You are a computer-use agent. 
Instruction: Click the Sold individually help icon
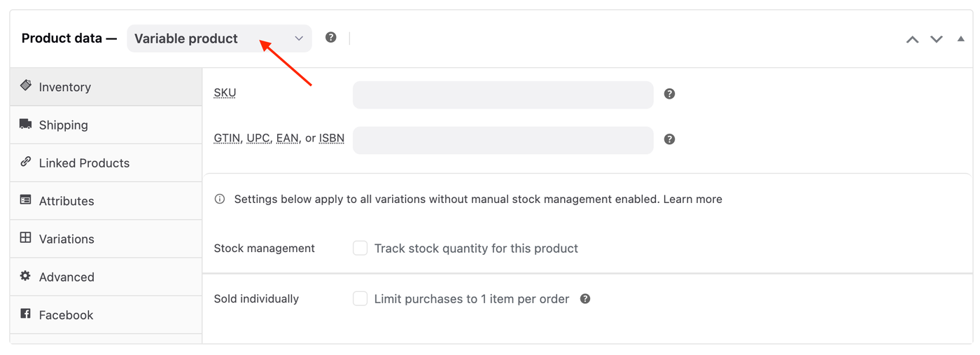pos(585,299)
